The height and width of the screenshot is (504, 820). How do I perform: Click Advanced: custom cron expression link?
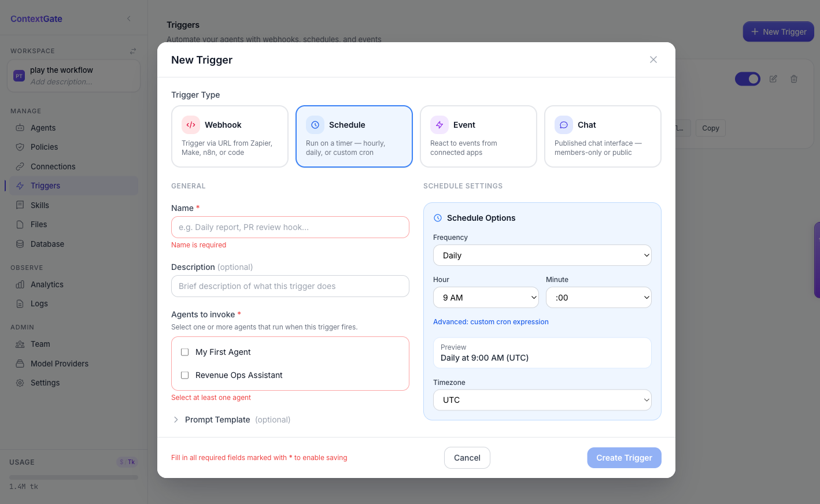(x=491, y=322)
